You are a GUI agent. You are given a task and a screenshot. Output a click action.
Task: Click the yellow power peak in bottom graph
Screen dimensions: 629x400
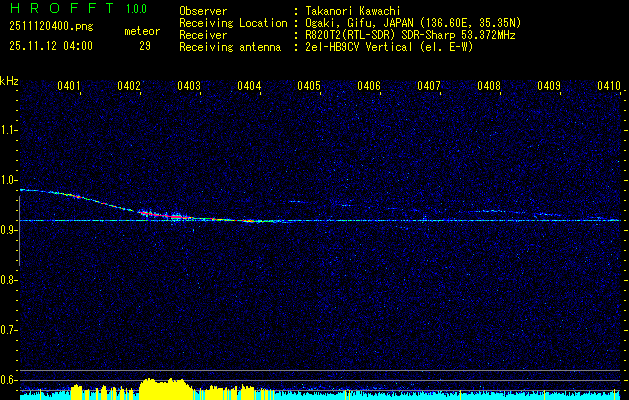click(165, 388)
